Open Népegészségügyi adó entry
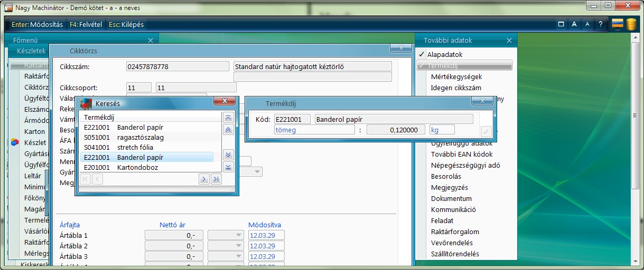 tap(465, 165)
